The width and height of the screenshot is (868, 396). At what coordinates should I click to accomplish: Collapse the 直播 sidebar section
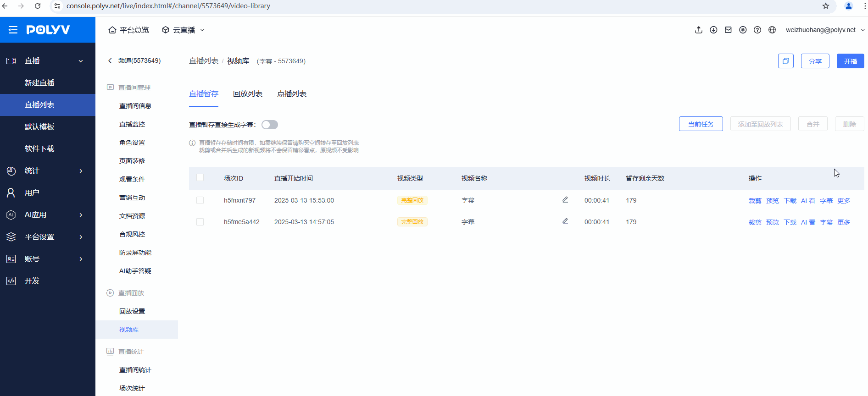(48, 61)
